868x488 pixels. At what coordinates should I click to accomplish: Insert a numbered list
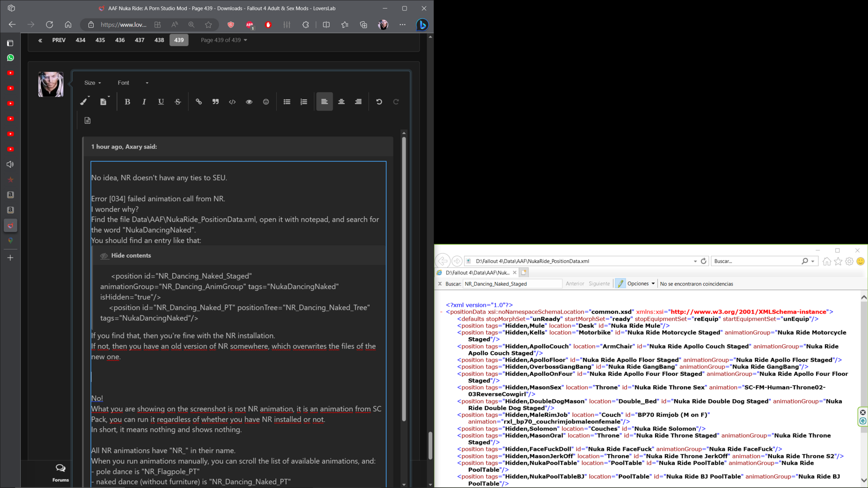[304, 102]
